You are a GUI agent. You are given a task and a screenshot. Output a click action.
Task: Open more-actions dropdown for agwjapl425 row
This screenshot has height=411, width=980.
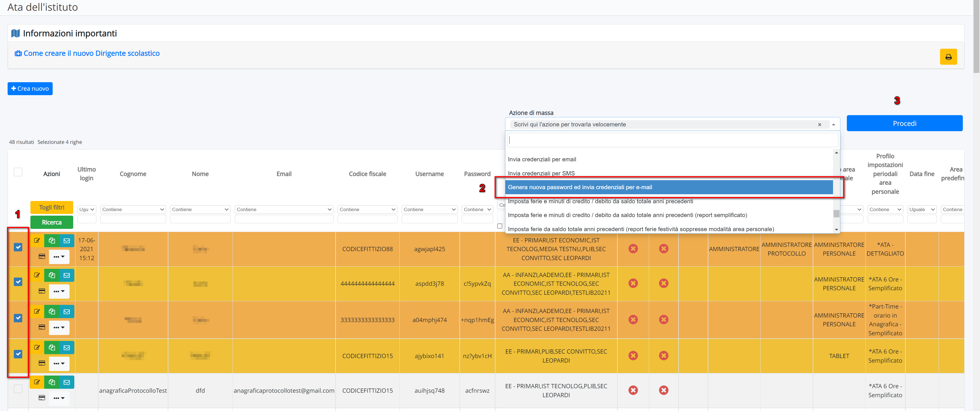59,256
